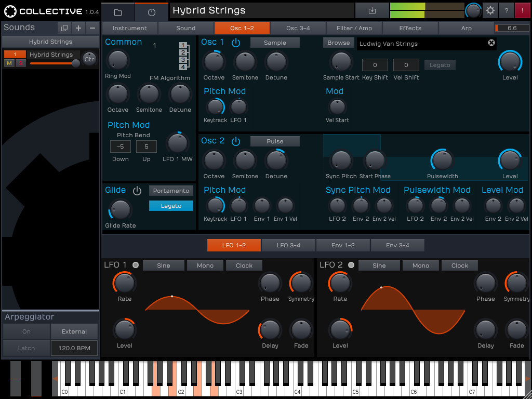This screenshot has height=399, width=532.
Task: Click the LFO 2 Symmetry knob
Action: coord(516,282)
